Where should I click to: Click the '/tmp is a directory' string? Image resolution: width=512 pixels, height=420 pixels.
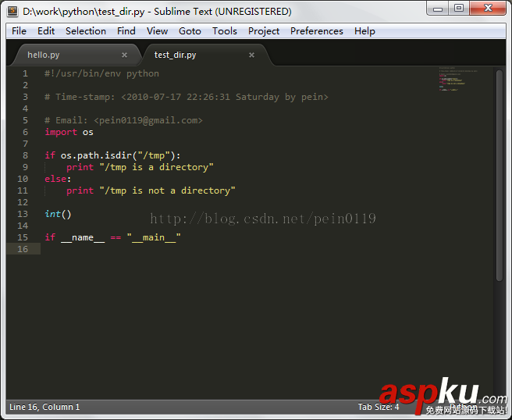[156, 167]
